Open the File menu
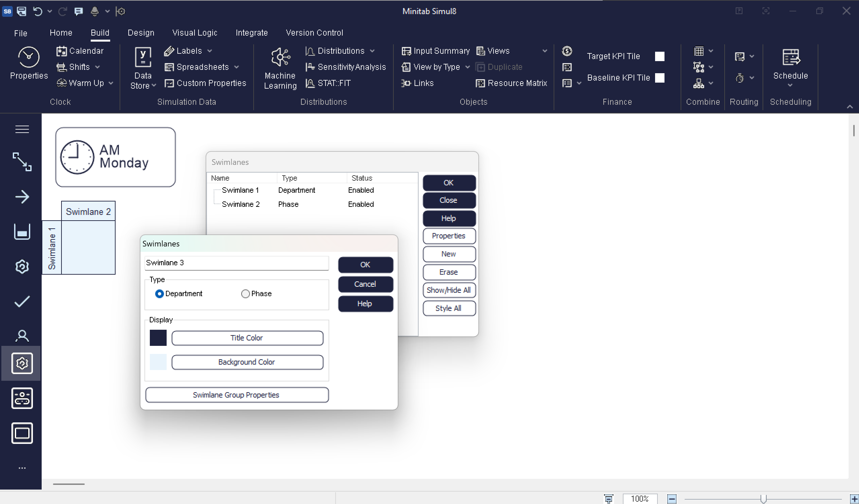The image size is (859, 504). (x=20, y=33)
